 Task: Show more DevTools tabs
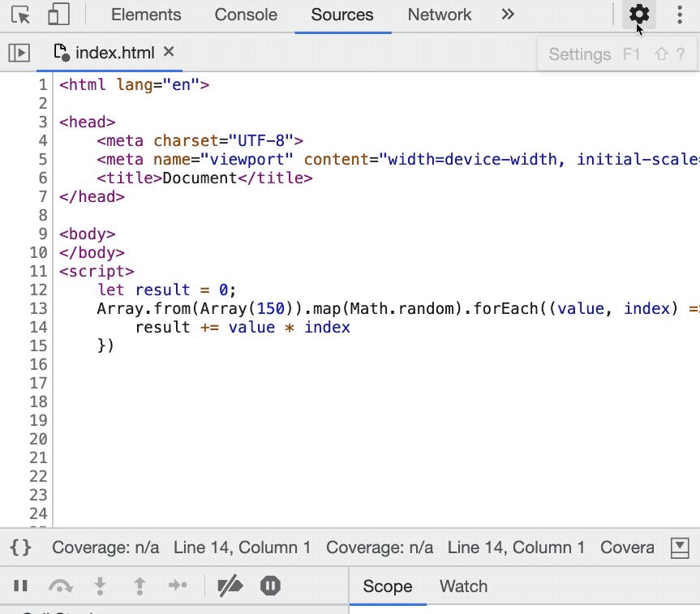tap(508, 15)
